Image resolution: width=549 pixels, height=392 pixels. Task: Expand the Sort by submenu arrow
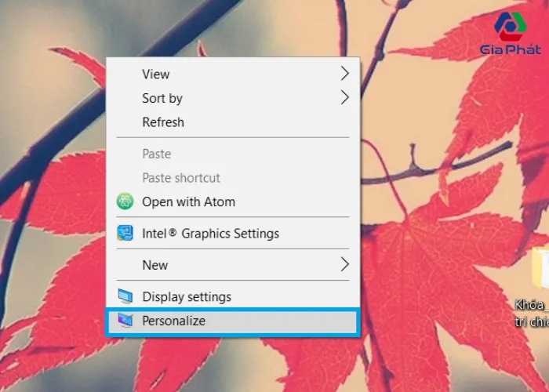point(345,98)
